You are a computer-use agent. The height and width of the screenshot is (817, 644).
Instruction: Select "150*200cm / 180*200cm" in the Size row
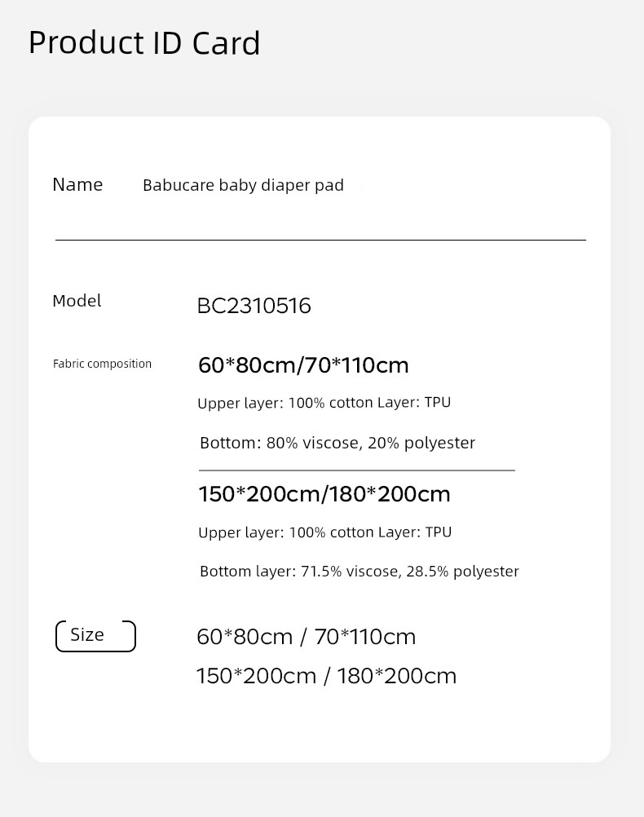[x=326, y=676]
